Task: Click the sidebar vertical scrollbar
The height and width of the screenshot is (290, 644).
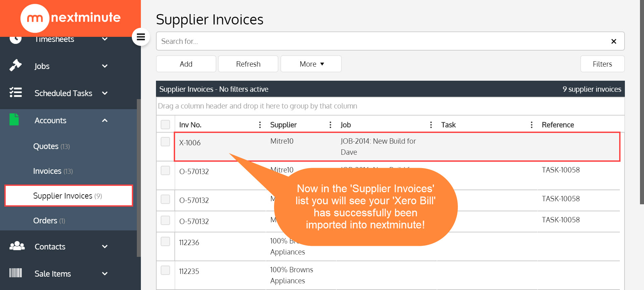Action: tap(139, 177)
